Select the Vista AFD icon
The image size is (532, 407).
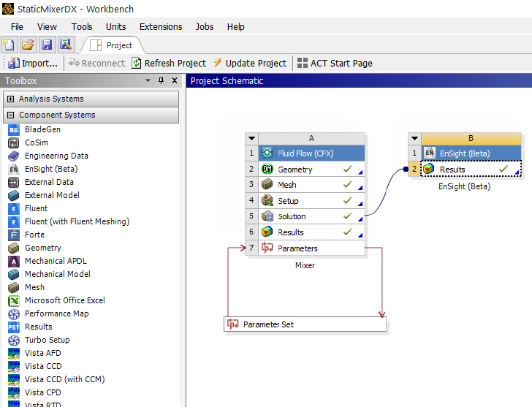click(x=14, y=353)
